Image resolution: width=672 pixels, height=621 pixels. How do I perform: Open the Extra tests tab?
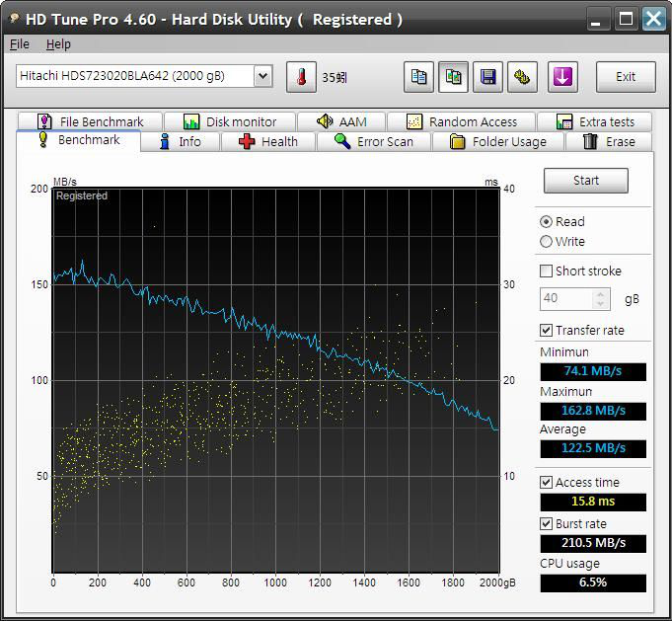tap(594, 121)
